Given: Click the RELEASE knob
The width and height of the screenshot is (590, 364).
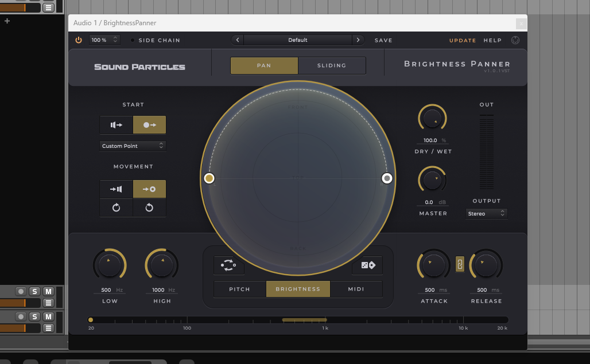Looking at the screenshot, I should (486, 265).
